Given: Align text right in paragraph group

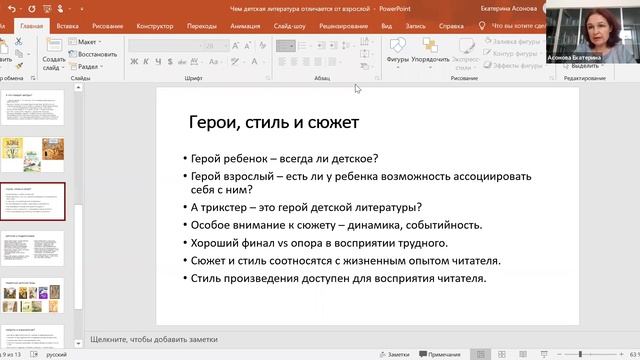Looking at the screenshot, I should (306, 62).
